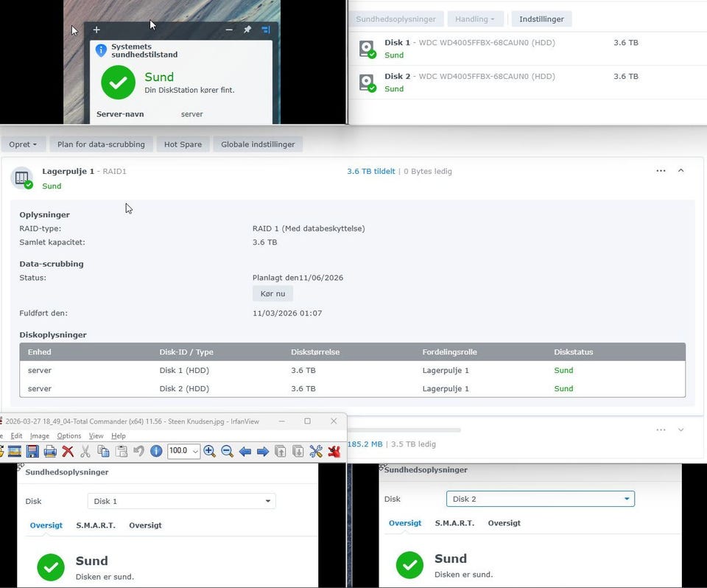Open the Image menu in IrfanView

[40, 436]
